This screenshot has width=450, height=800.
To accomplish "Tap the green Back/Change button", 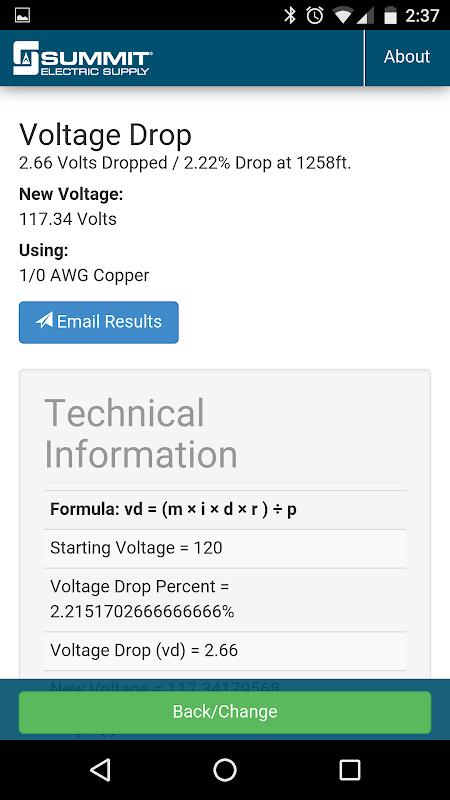I will click(x=225, y=712).
